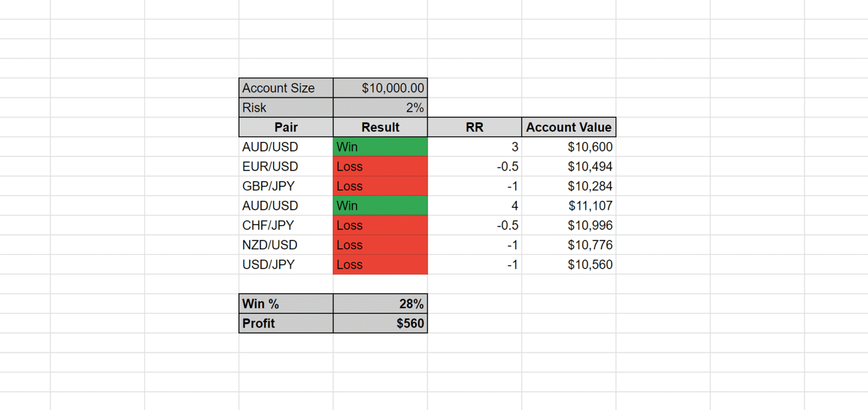The width and height of the screenshot is (868, 410).
Task: Click the green Win cell beside RR 3
Action: click(x=380, y=147)
